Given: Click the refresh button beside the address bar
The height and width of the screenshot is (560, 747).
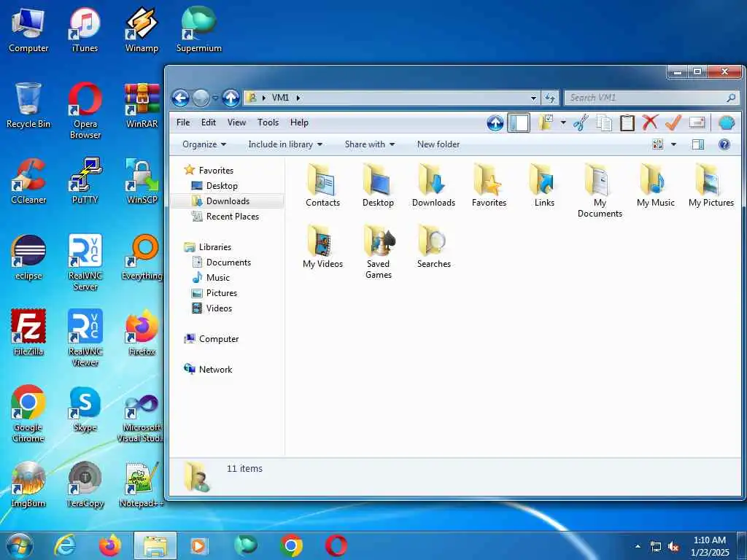Looking at the screenshot, I should pyautogui.click(x=550, y=98).
